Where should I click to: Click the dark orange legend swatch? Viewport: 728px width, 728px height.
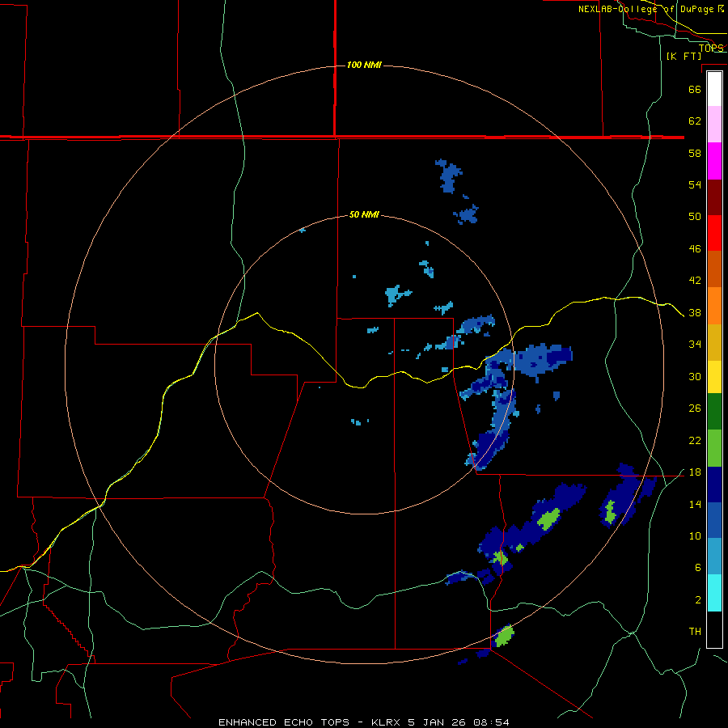714,269
